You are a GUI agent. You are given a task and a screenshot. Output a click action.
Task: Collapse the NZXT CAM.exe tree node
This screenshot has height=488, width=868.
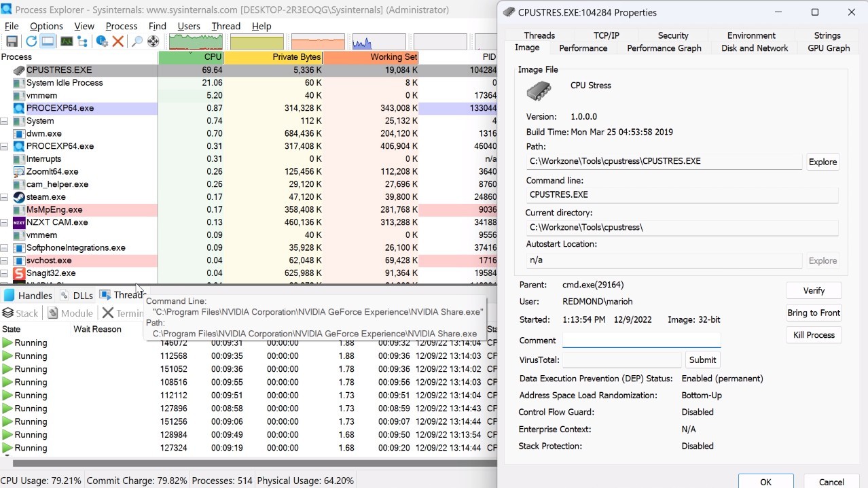5,222
